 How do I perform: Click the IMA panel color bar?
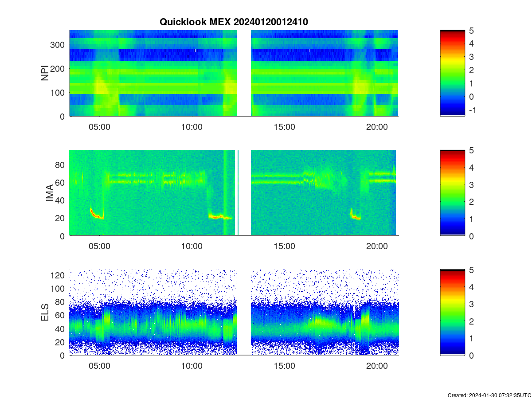(x=452, y=192)
